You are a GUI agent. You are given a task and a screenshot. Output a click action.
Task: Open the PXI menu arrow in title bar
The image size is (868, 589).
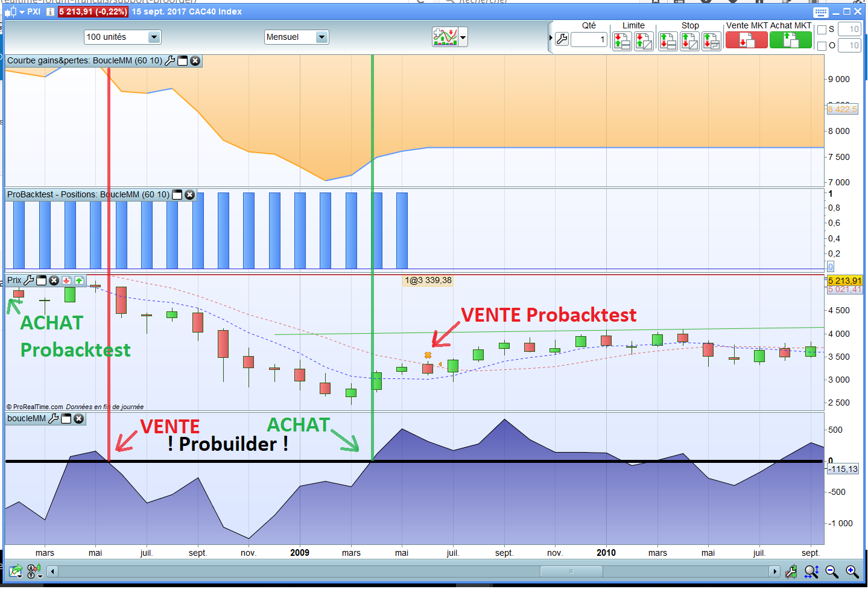pyautogui.click(x=22, y=11)
